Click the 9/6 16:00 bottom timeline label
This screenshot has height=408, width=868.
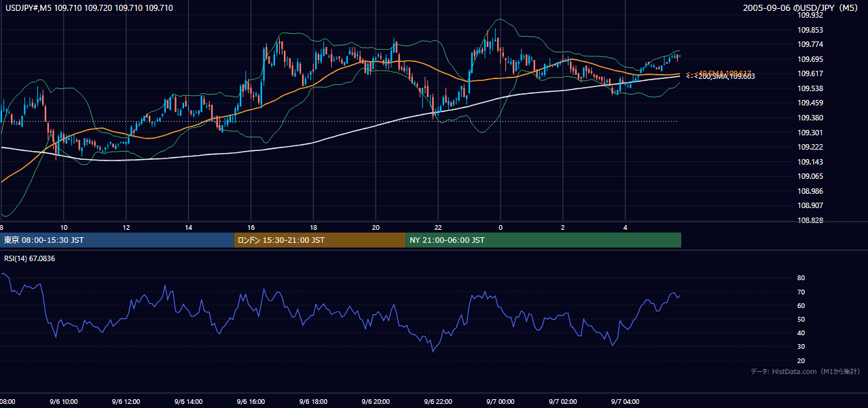(x=251, y=402)
